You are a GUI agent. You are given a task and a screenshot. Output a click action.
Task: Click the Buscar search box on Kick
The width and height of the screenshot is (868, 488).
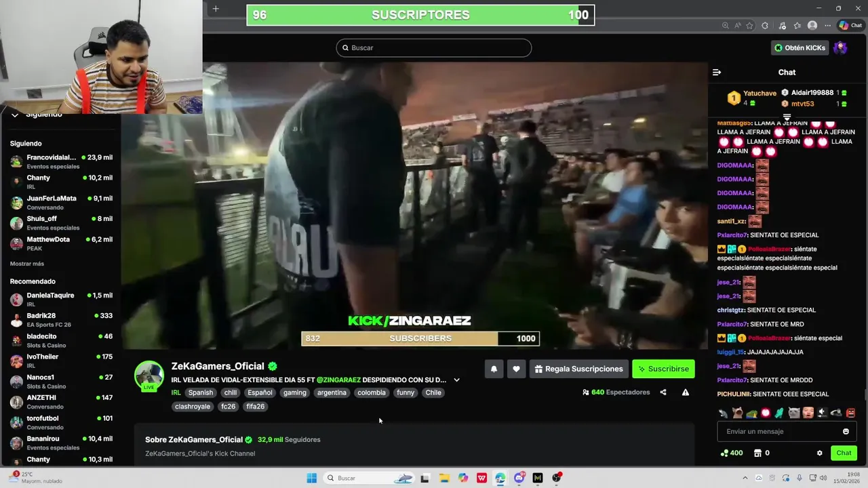tap(434, 47)
